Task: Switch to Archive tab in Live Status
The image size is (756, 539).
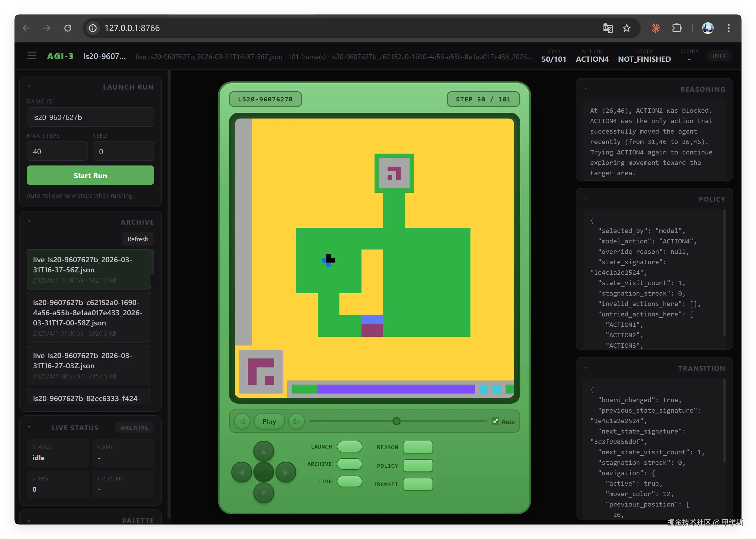Action: coord(134,428)
